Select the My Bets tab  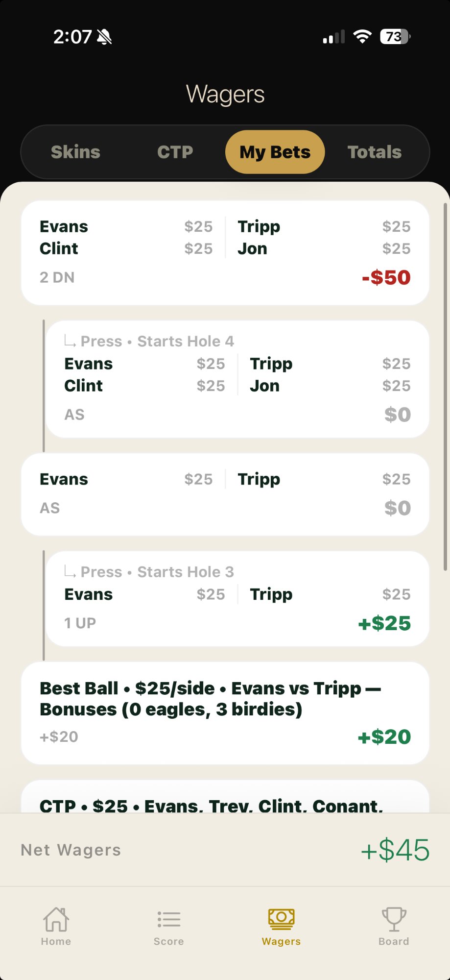point(275,152)
